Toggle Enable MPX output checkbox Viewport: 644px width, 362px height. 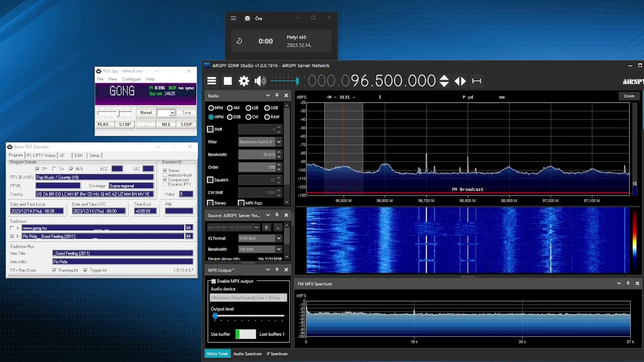[x=214, y=281]
